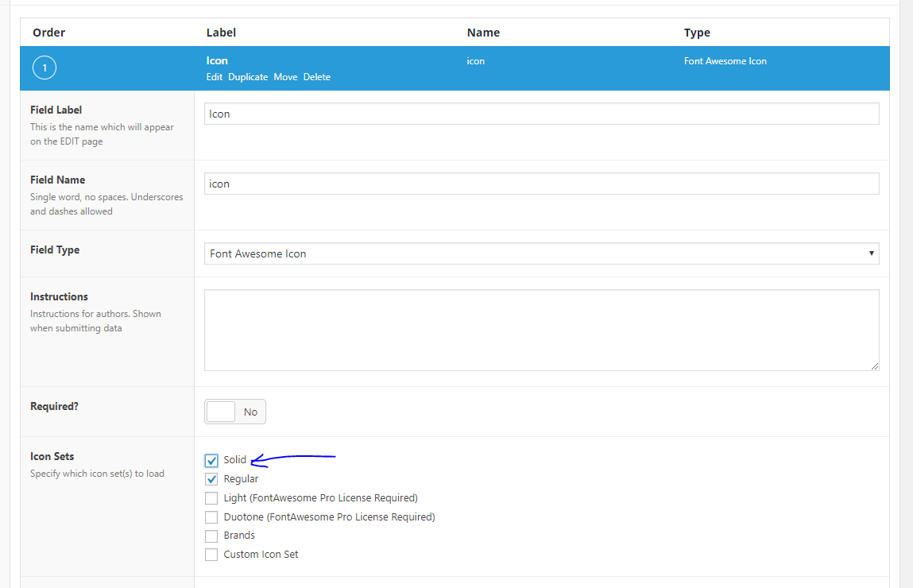913x588 pixels.
Task: Check the Custom Icon Set option
Action: [211, 555]
